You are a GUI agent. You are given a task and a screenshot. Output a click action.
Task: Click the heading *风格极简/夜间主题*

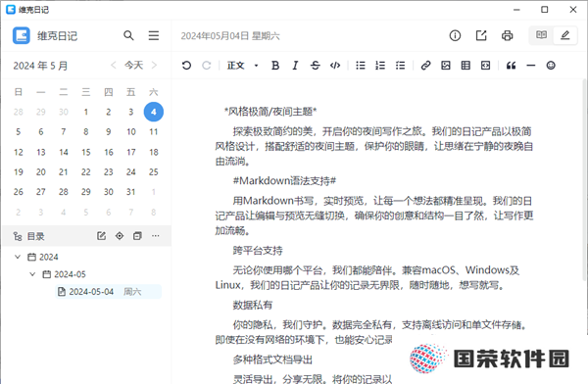pyautogui.click(x=270, y=112)
